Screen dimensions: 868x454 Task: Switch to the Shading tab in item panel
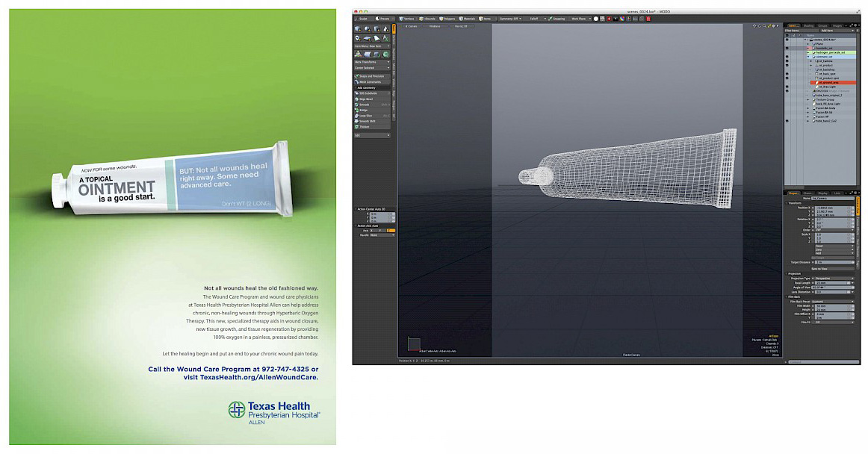(x=809, y=25)
